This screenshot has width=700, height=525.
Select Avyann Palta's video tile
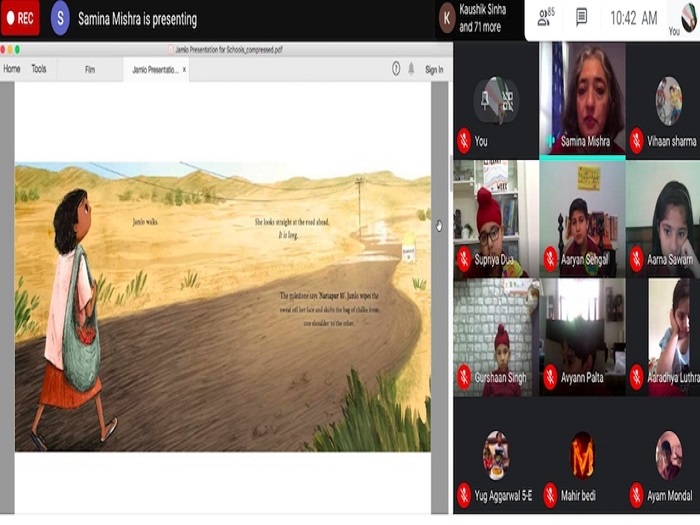point(582,338)
